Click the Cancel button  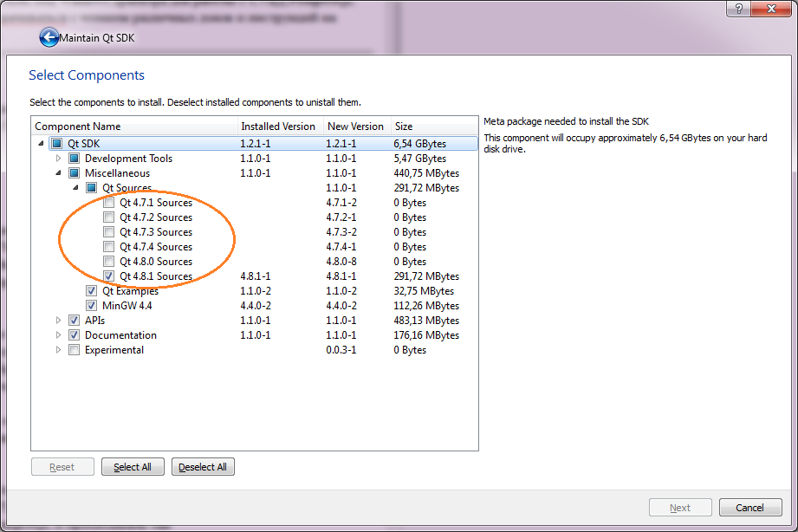[x=750, y=508]
